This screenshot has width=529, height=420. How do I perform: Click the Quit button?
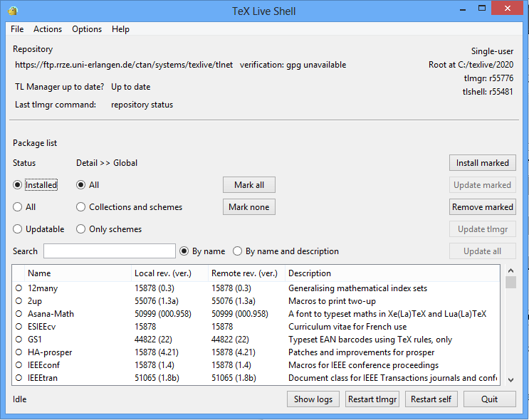(490, 399)
